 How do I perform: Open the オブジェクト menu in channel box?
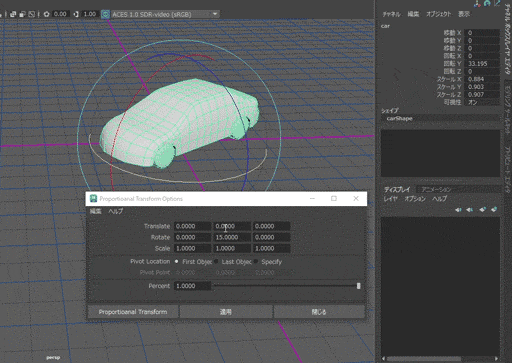click(438, 14)
